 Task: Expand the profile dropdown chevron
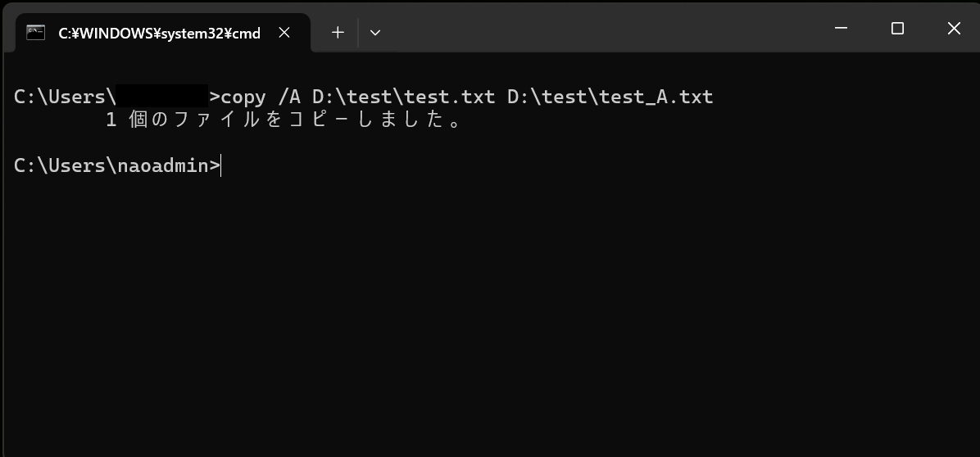(375, 33)
